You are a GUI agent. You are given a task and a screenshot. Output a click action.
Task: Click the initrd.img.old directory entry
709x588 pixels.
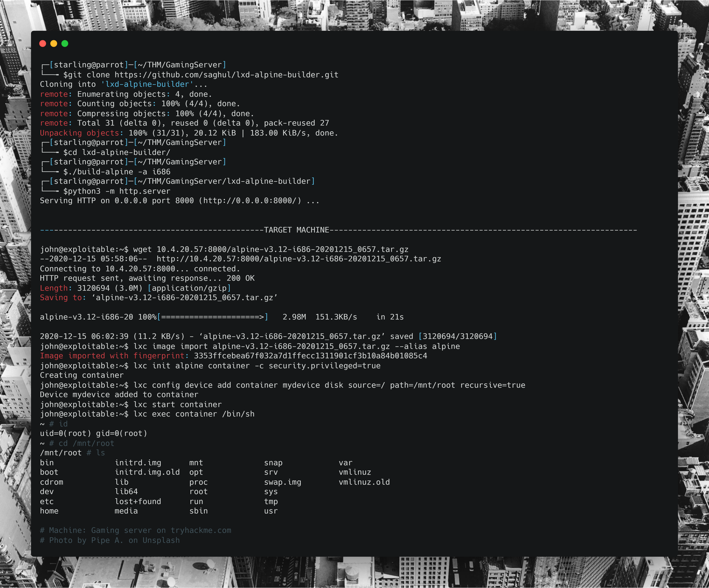tap(147, 472)
